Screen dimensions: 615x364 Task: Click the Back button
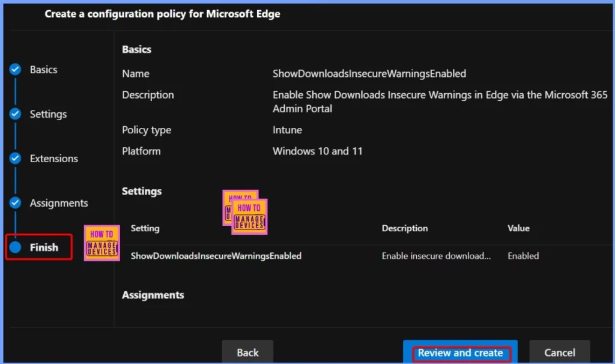tap(247, 352)
